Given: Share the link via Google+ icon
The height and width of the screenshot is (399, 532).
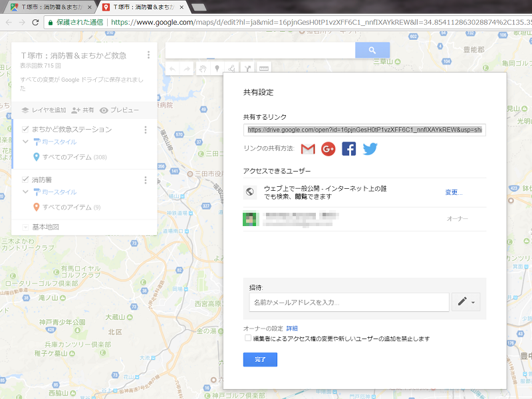Looking at the screenshot, I should (328, 149).
